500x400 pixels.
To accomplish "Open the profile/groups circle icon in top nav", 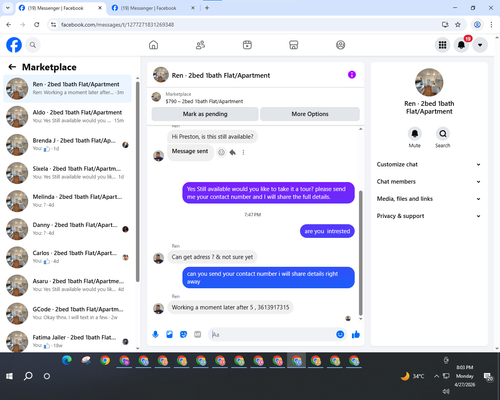I will [340, 45].
